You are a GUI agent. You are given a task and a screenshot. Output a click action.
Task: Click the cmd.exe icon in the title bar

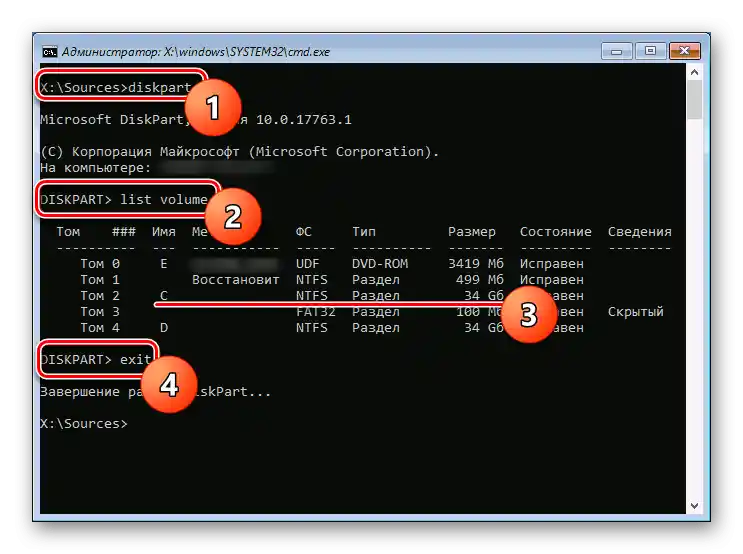tap(49, 52)
